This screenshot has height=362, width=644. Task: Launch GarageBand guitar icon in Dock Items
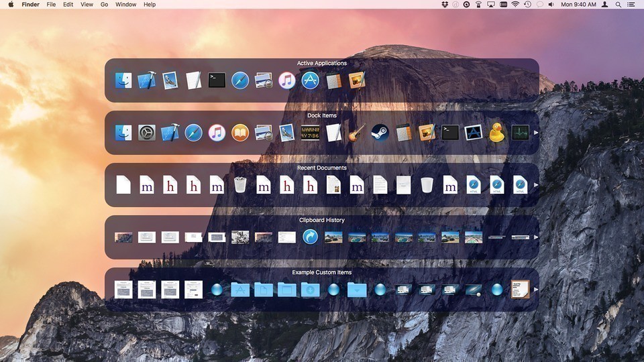(356, 133)
